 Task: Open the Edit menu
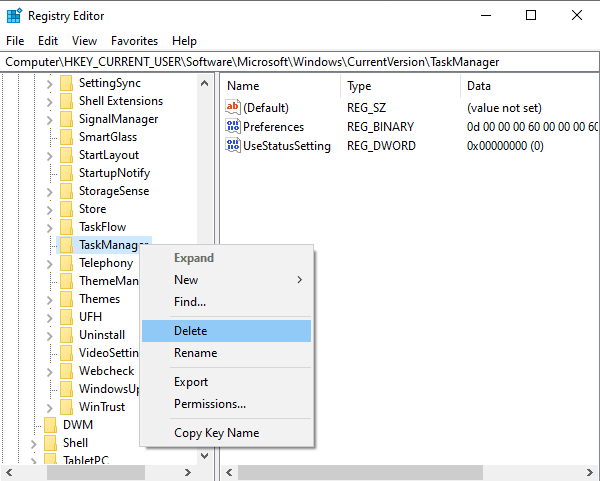click(48, 41)
